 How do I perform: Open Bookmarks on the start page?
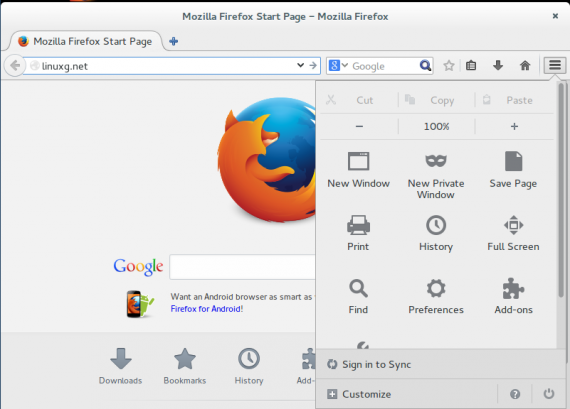(185, 366)
